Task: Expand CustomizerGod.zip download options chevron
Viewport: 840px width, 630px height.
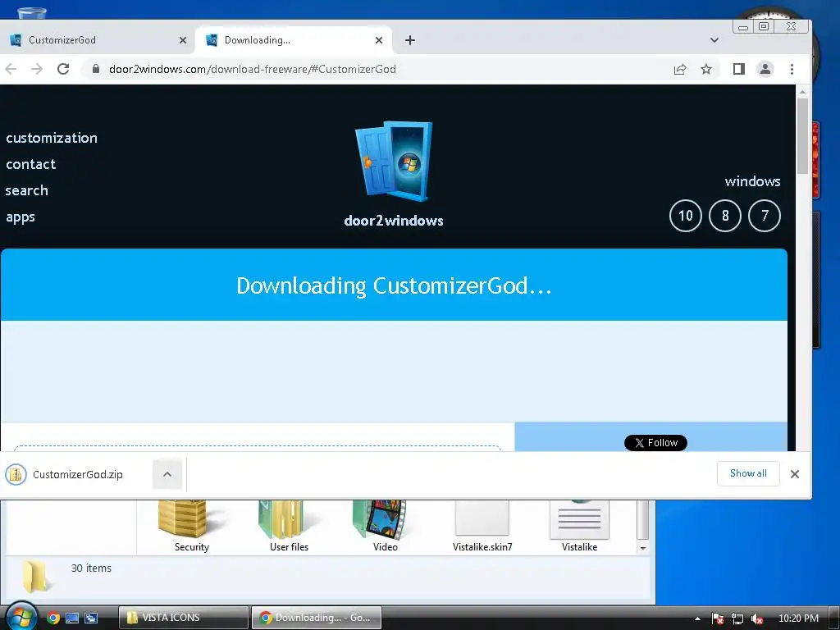Action: point(167,475)
